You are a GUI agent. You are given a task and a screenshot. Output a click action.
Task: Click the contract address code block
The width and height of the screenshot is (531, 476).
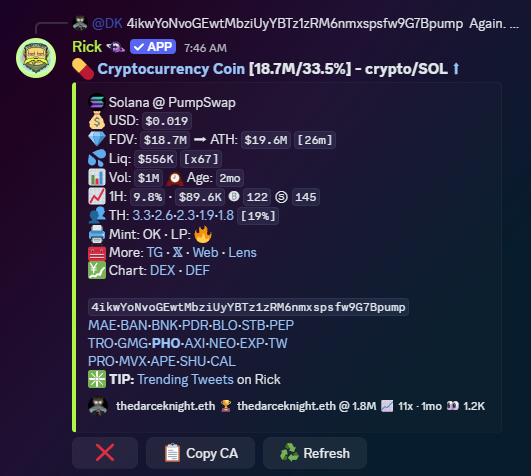tap(248, 307)
